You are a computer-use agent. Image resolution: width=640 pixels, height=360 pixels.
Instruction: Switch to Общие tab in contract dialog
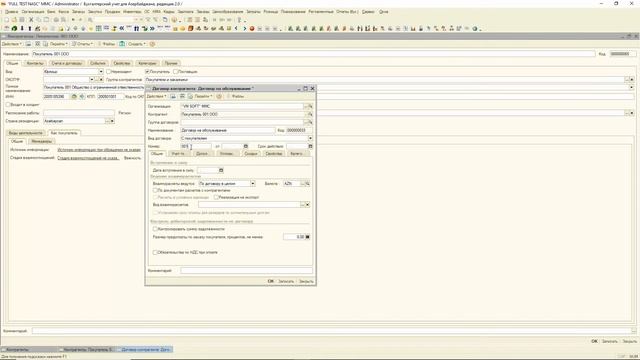coord(157,154)
